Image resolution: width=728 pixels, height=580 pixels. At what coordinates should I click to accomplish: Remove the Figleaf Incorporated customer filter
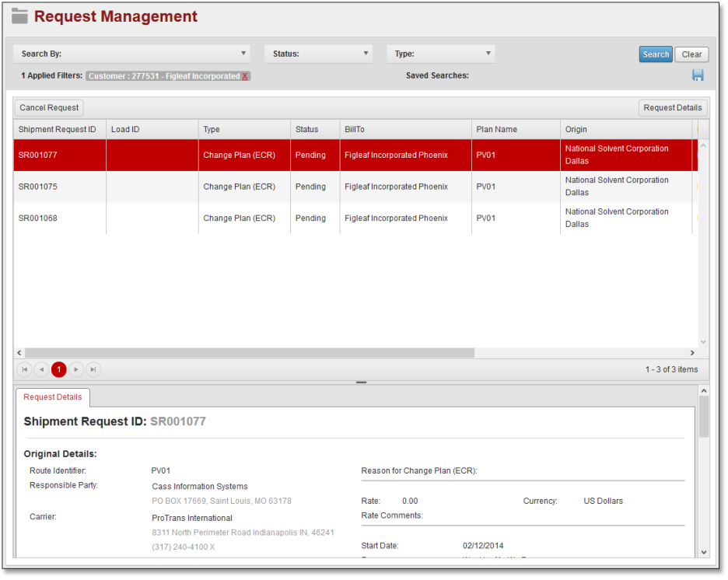245,76
